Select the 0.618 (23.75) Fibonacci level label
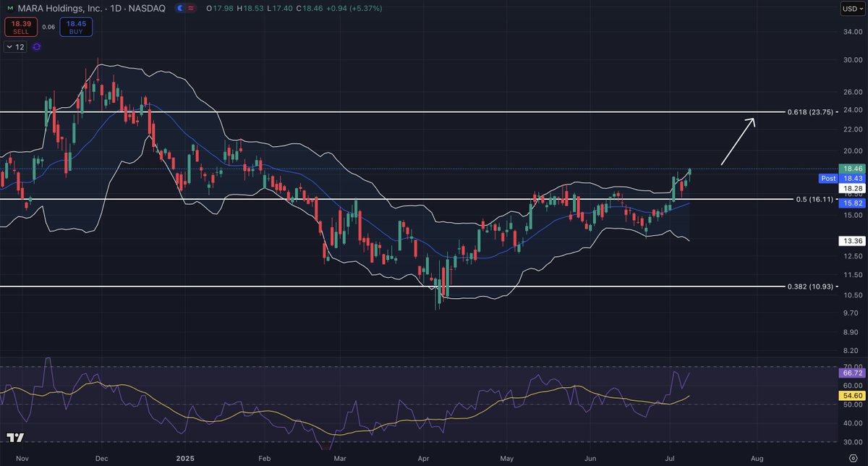Viewport: 868px width, 466px height. 811,112
